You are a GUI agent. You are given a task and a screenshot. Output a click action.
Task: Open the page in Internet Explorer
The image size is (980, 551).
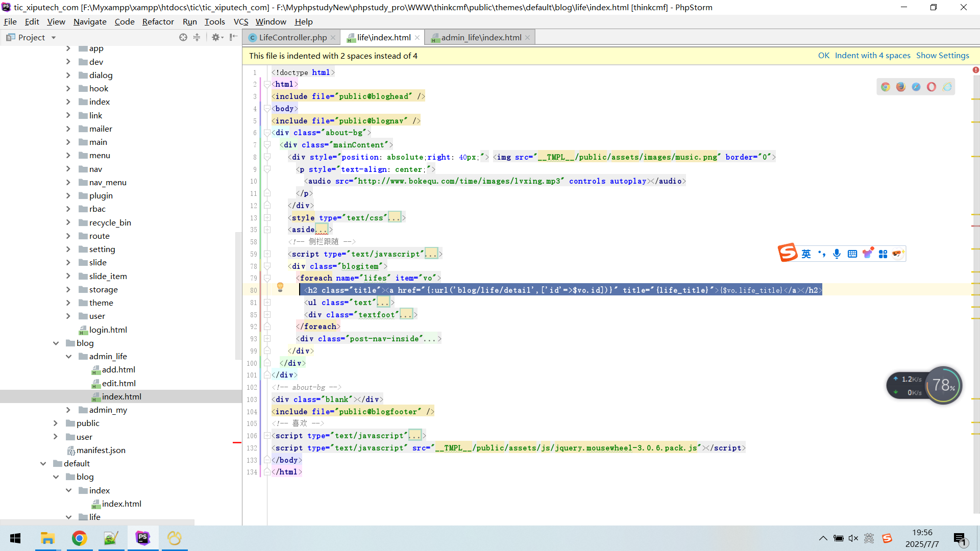coord(948,87)
